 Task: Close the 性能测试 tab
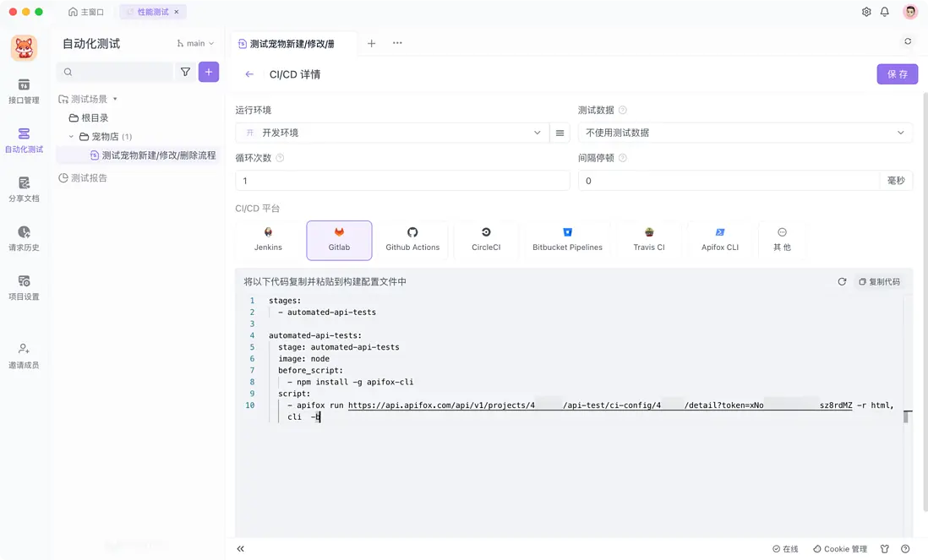177,12
